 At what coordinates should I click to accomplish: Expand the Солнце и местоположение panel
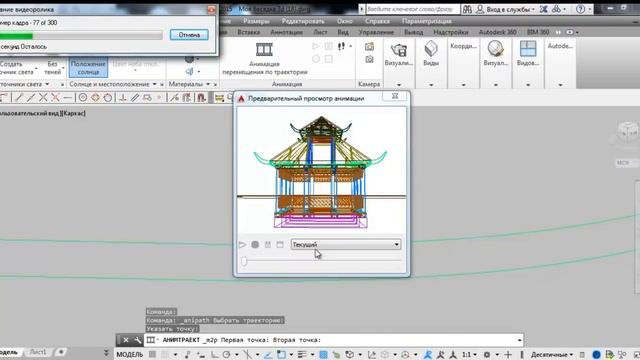click(x=113, y=84)
